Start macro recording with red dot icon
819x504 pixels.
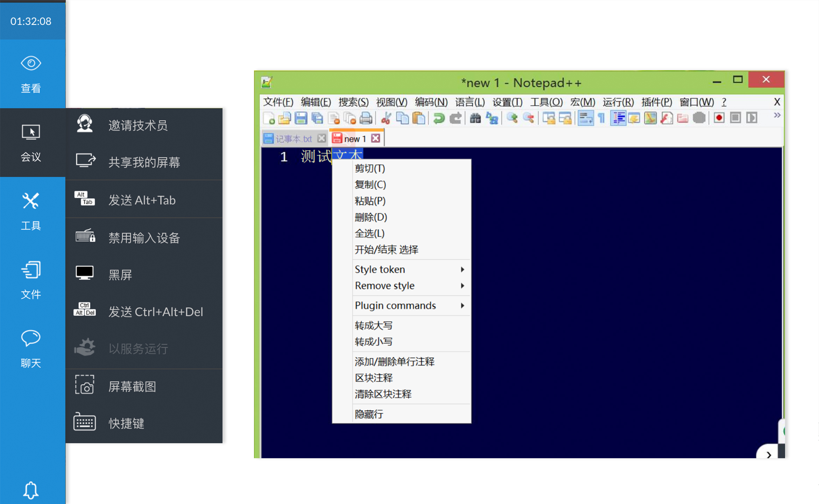[719, 118]
